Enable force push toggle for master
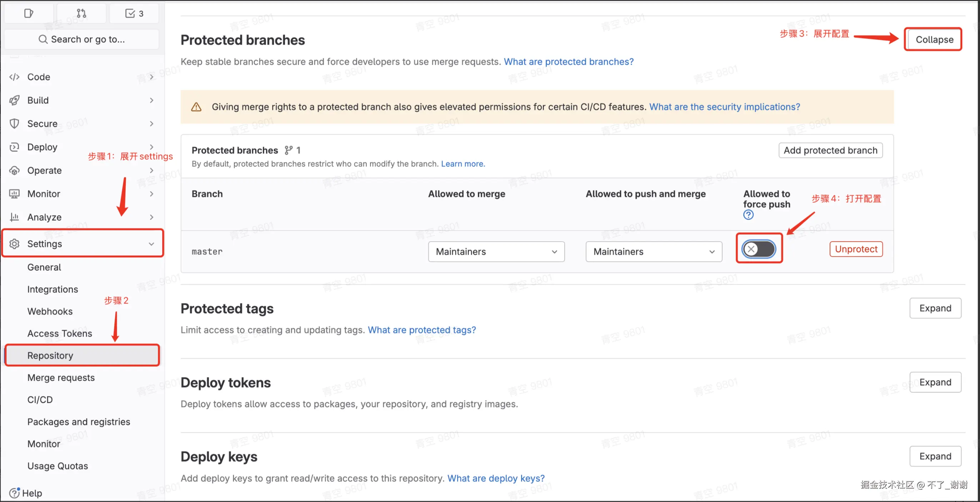Viewport: 980px width, 502px height. coord(759,249)
